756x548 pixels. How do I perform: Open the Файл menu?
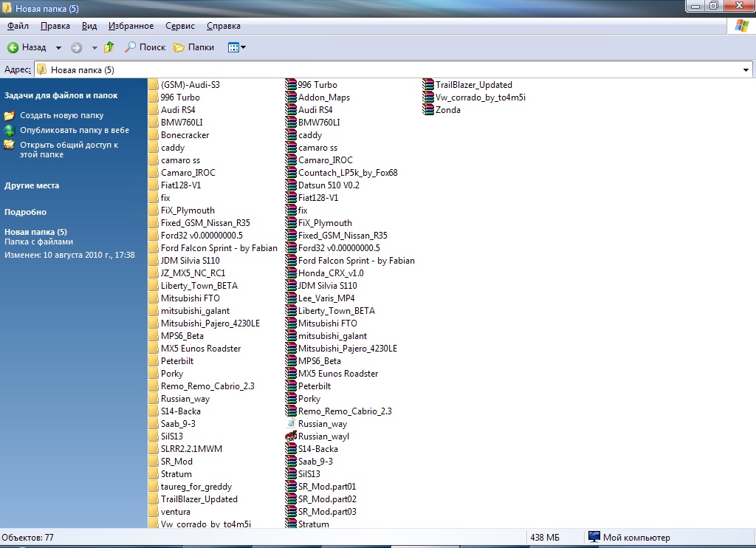(x=18, y=26)
